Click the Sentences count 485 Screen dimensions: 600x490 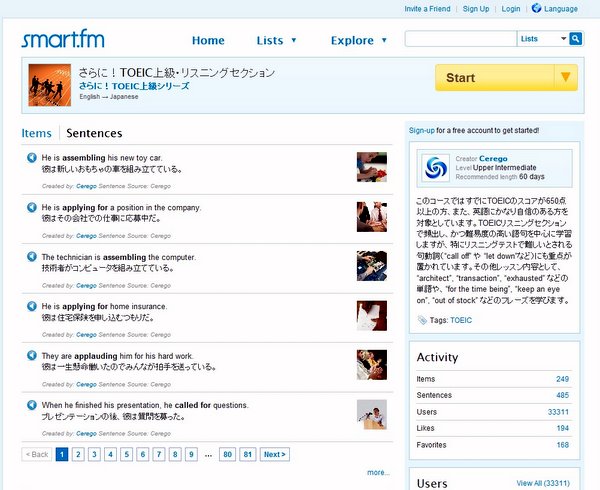[x=562, y=395]
